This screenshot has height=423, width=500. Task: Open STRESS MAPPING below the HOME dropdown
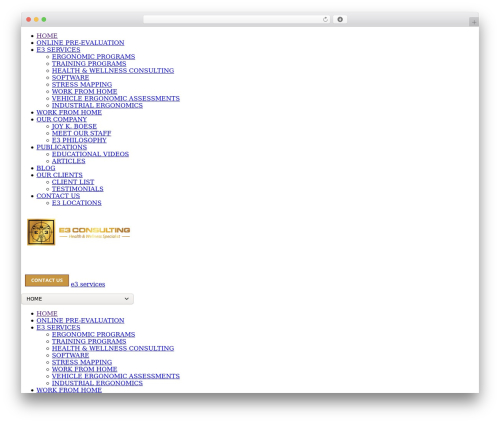82,362
